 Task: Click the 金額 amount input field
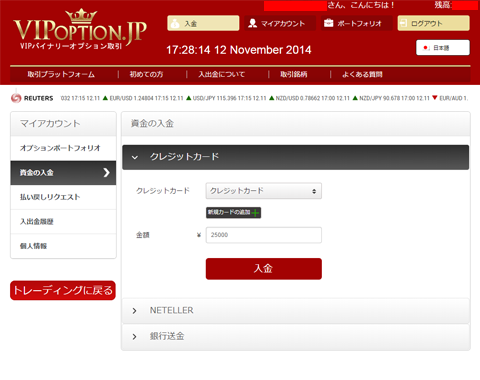tap(264, 235)
